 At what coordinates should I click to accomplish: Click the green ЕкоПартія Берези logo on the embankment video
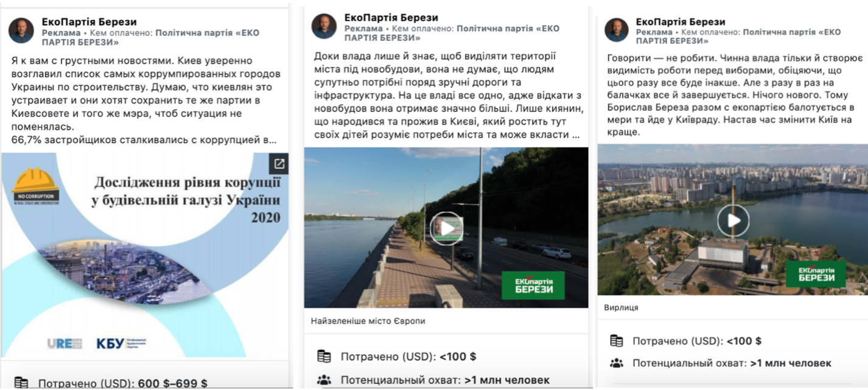[533, 285]
